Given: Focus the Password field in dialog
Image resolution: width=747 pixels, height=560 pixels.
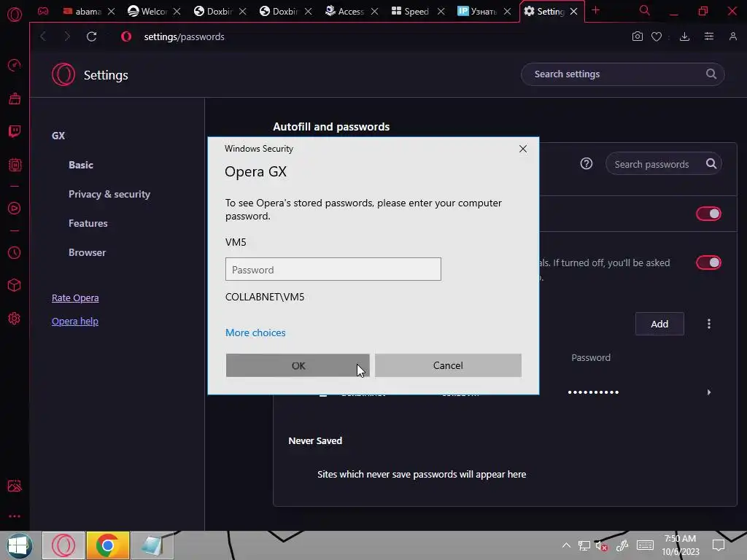Looking at the screenshot, I should point(333,269).
